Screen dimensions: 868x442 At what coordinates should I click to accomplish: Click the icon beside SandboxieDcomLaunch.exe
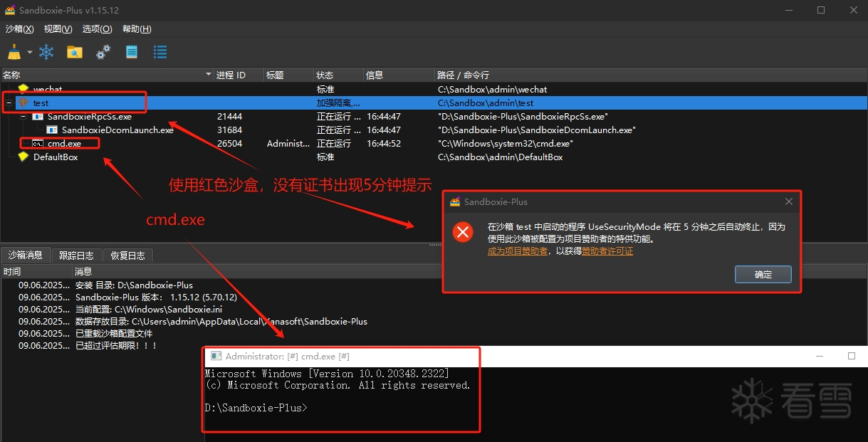[x=52, y=130]
